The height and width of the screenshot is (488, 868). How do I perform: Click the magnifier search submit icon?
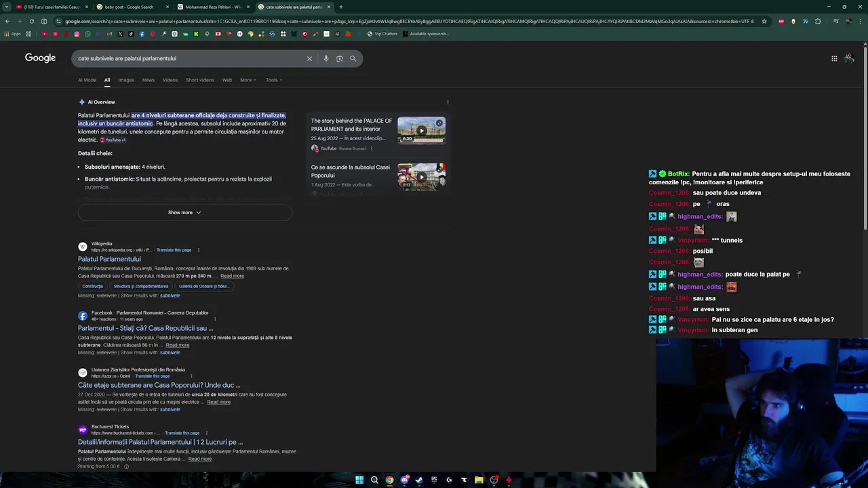tap(353, 58)
